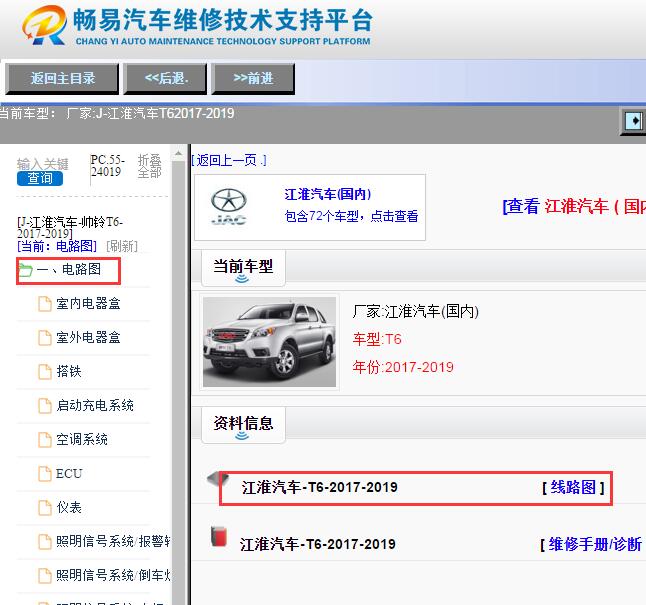Viewport: 646px width, 605px height.
Task: Click 年份:2017-2019 text
Action: point(403,367)
